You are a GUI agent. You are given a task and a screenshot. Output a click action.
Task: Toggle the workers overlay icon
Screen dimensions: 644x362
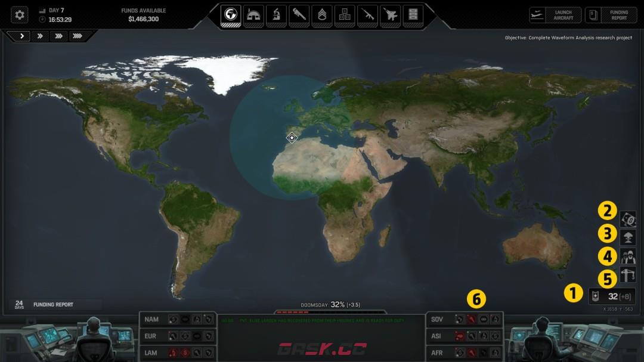(x=628, y=256)
